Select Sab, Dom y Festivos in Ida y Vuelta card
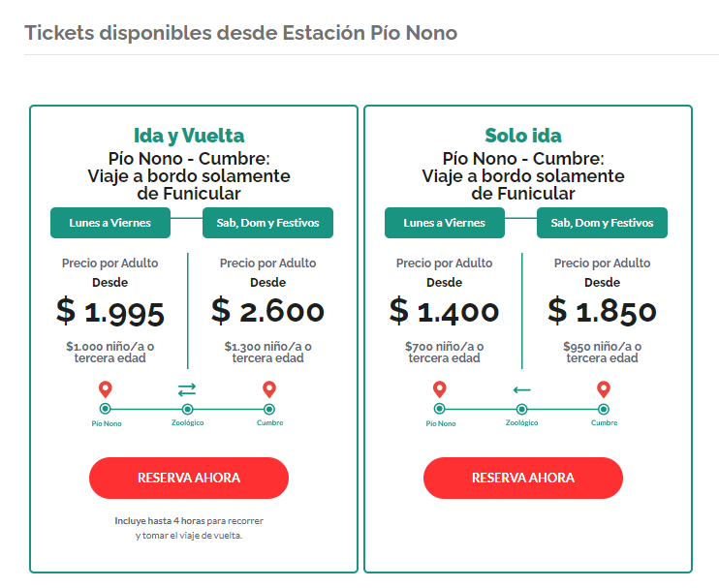The width and height of the screenshot is (719, 588). point(267,223)
